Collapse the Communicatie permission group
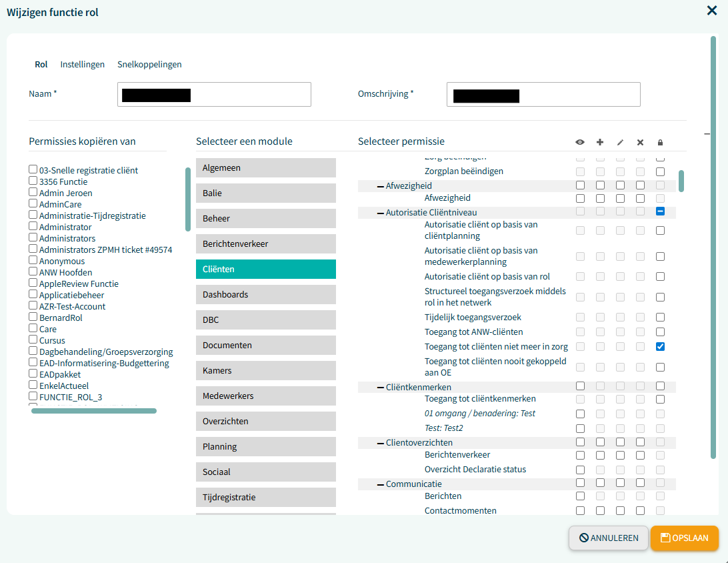The image size is (728, 563). tap(381, 484)
